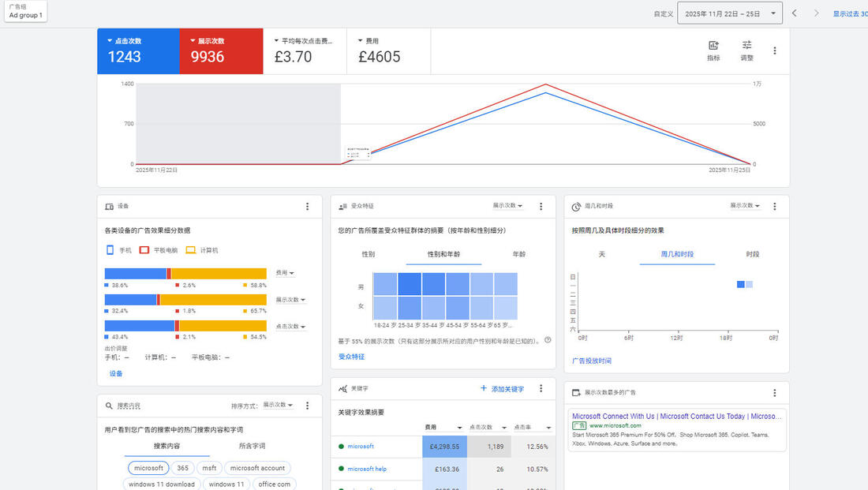868x490 pixels.
Task: Open the chart panel three-dot menu
Action: point(774,50)
